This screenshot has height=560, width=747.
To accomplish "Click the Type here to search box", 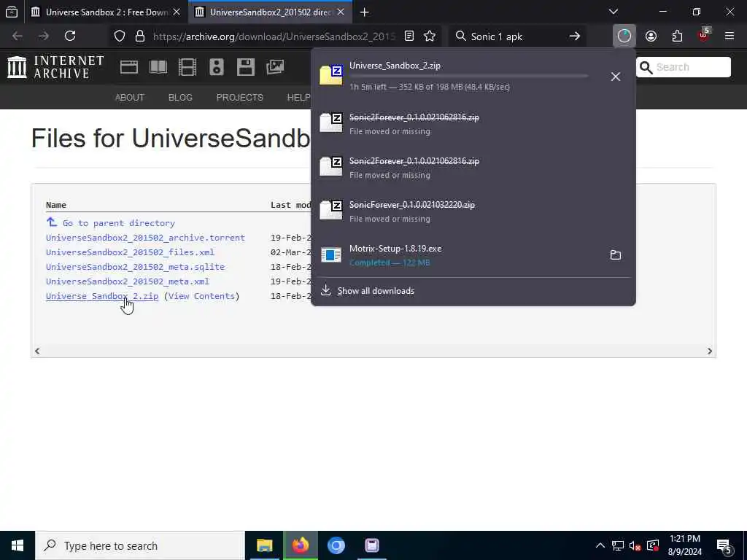I will click(x=140, y=545).
